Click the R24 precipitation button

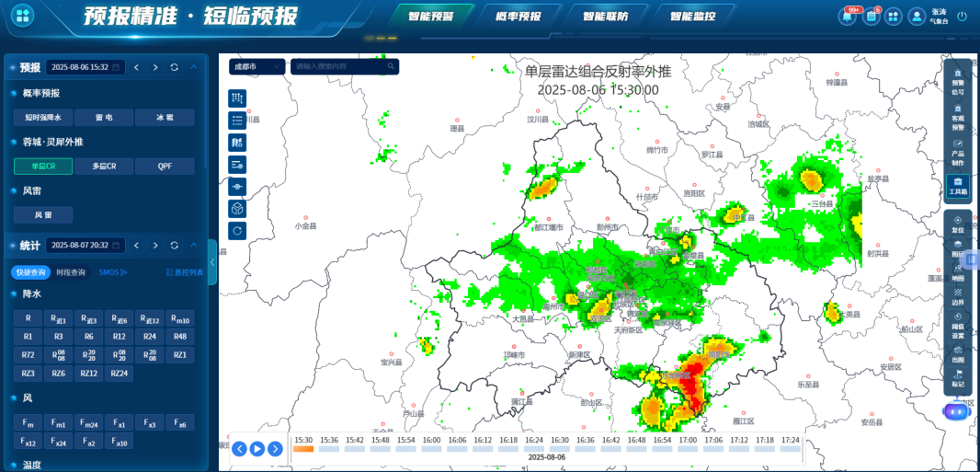pos(149,337)
